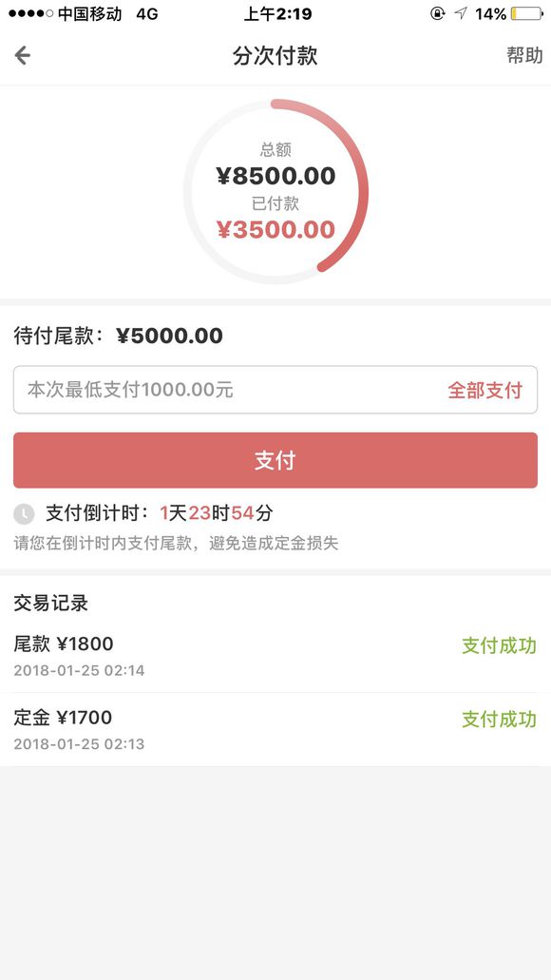Screen dimensions: 551x980
Task: Click the clock icon beside 支付倒计时
Action: (x=24, y=514)
